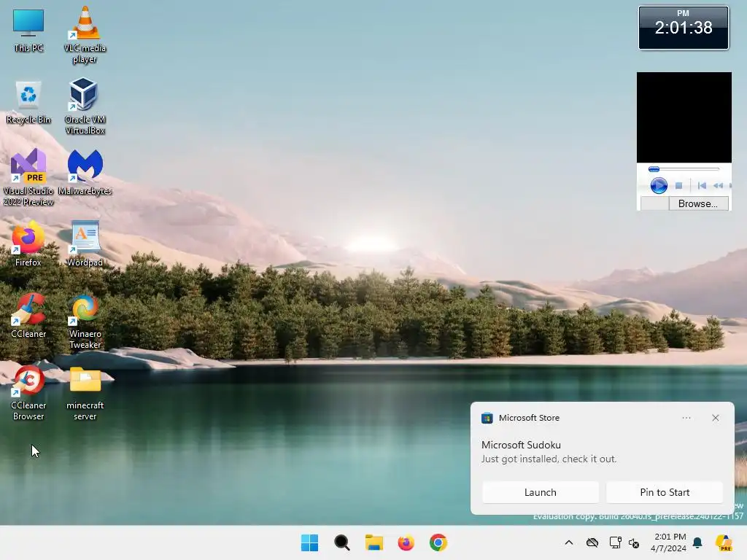Select the Wordpad desktop shortcut

85,244
